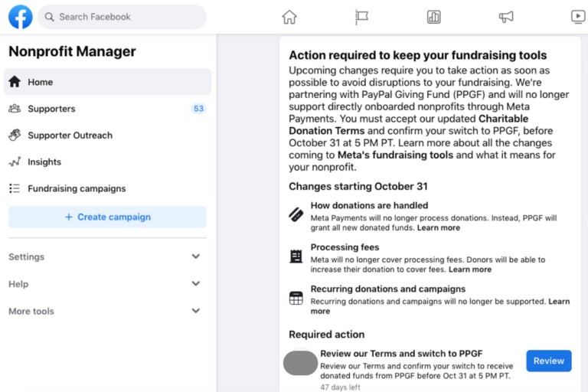Open Ad Center megaphone icon
The height and width of the screenshot is (392, 588).
pos(506,17)
